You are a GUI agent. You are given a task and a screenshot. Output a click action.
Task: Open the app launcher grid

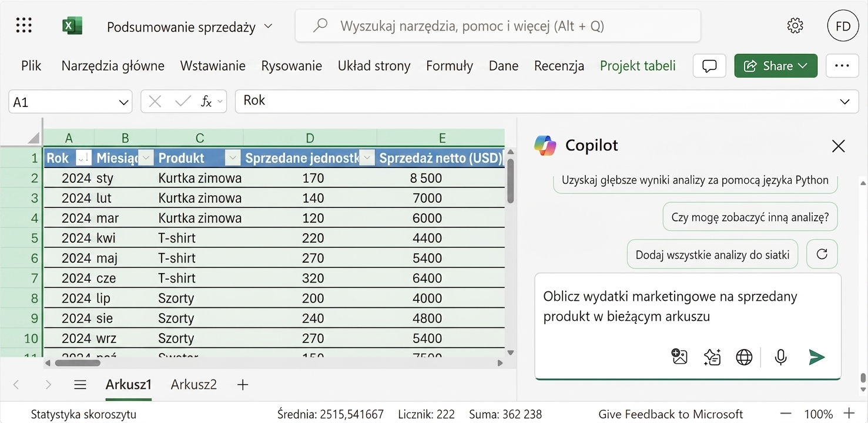[24, 25]
